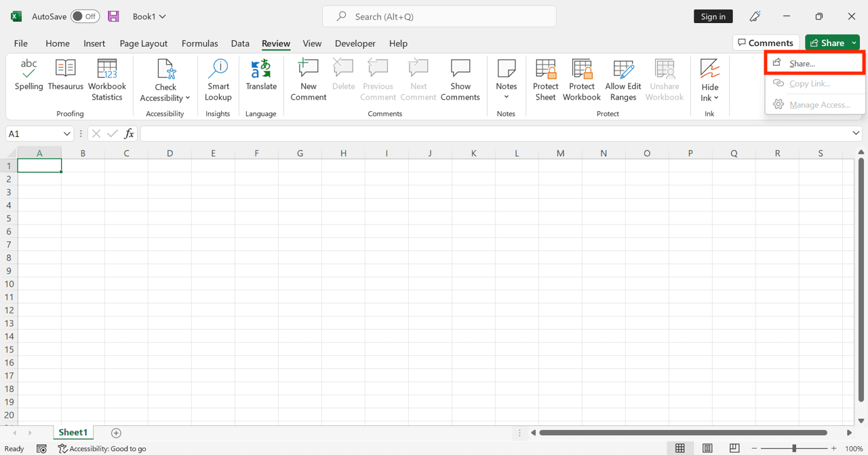This screenshot has width=868, height=455.
Task: Click the Save icon in title bar
Action: 113,16
